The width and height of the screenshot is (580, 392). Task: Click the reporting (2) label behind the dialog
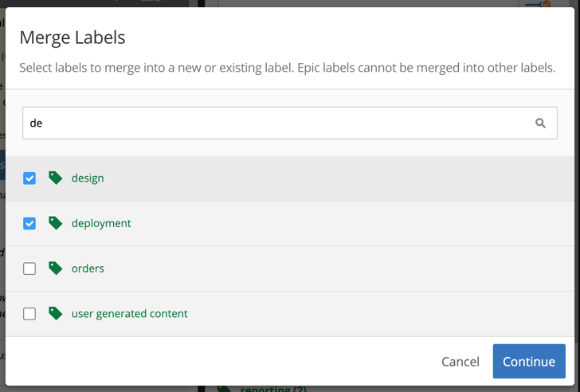(273, 389)
